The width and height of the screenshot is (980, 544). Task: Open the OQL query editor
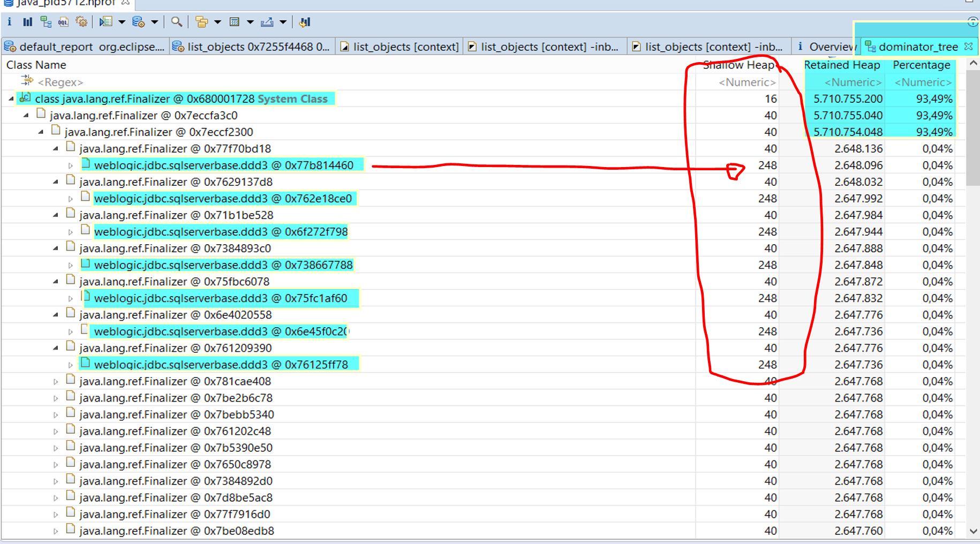pos(63,22)
